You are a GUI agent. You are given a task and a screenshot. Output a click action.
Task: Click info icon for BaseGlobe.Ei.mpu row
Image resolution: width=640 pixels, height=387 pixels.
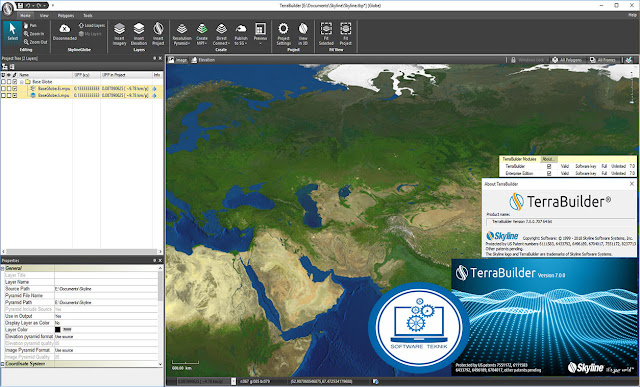click(155, 88)
